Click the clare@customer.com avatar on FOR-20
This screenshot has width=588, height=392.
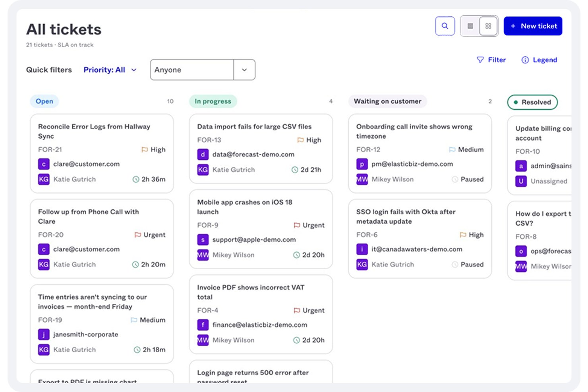click(x=44, y=249)
